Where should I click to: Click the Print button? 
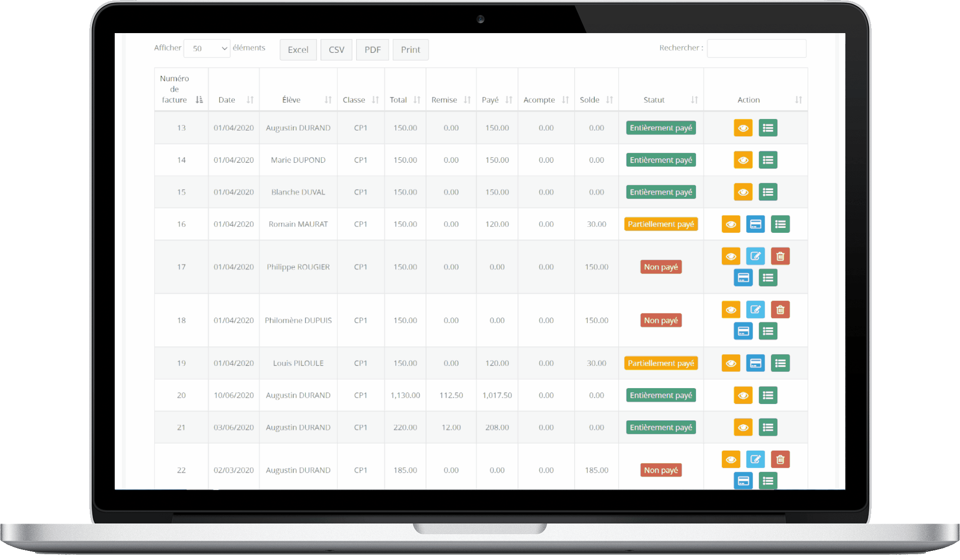click(410, 50)
